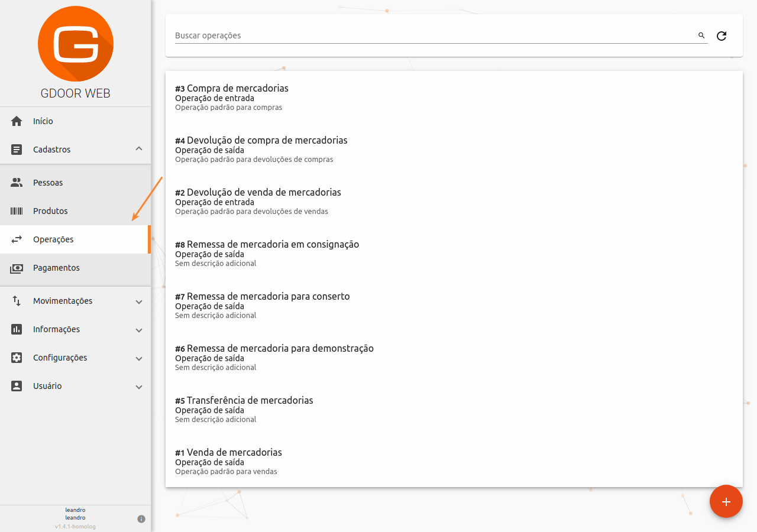Click the GDOOR WEB title text
This screenshot has width=757, height=532.
(76, 93)
